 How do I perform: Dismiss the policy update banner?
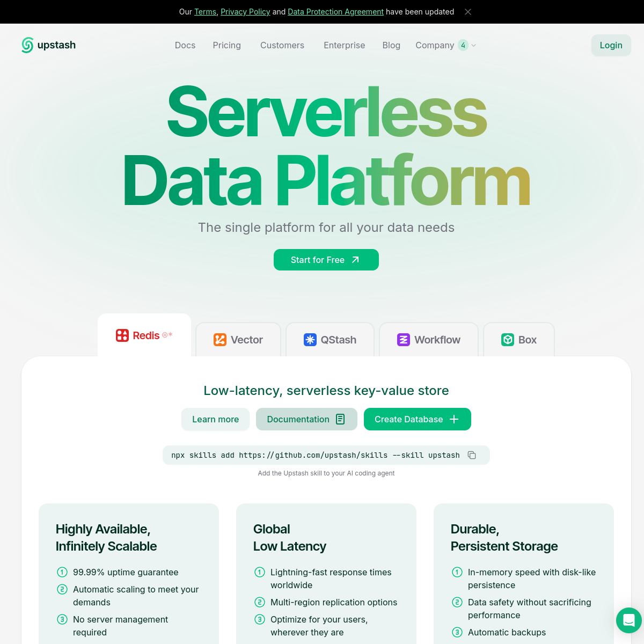point(468,12)
